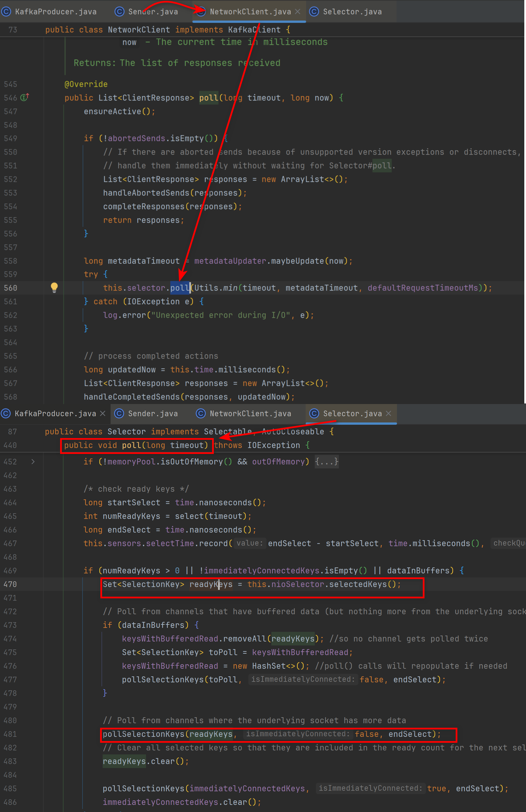Click Selectable interface in Selector declaration
Viewport: 526px width, 812px height.
(x=228, y=432)
